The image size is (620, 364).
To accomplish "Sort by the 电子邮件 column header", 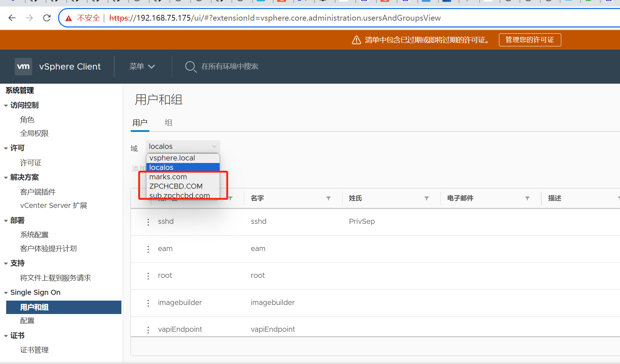I will tap(460, 198).
